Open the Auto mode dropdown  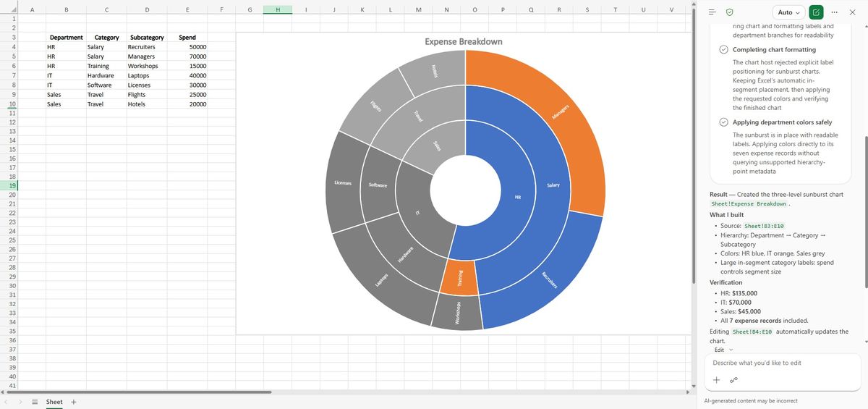tap(788, 12)
